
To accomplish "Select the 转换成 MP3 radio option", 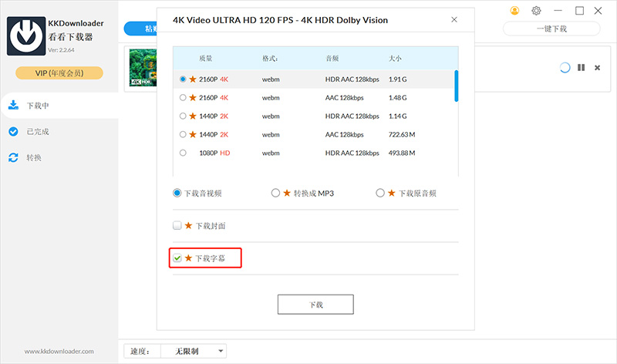I will [x=275, y=193].
